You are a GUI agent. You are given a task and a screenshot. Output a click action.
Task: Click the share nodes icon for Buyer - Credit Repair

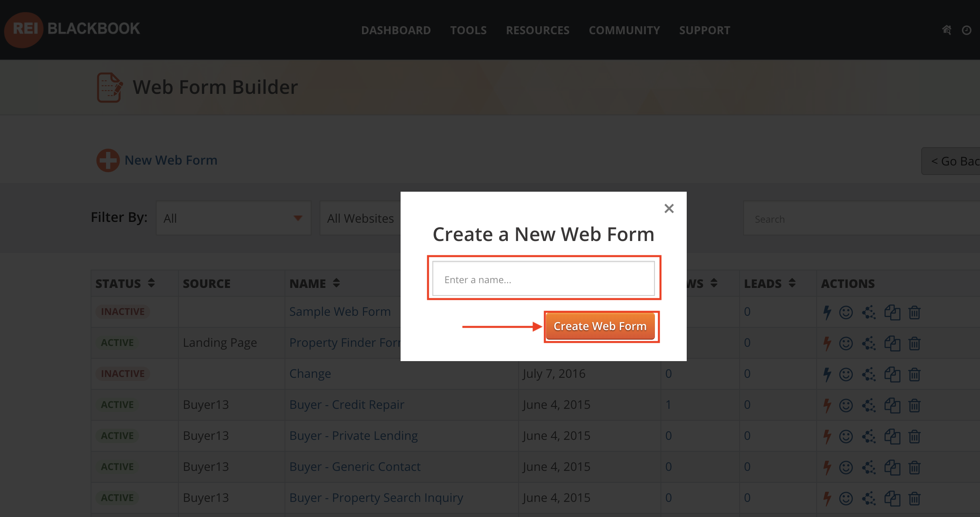[x=869, y=405]
